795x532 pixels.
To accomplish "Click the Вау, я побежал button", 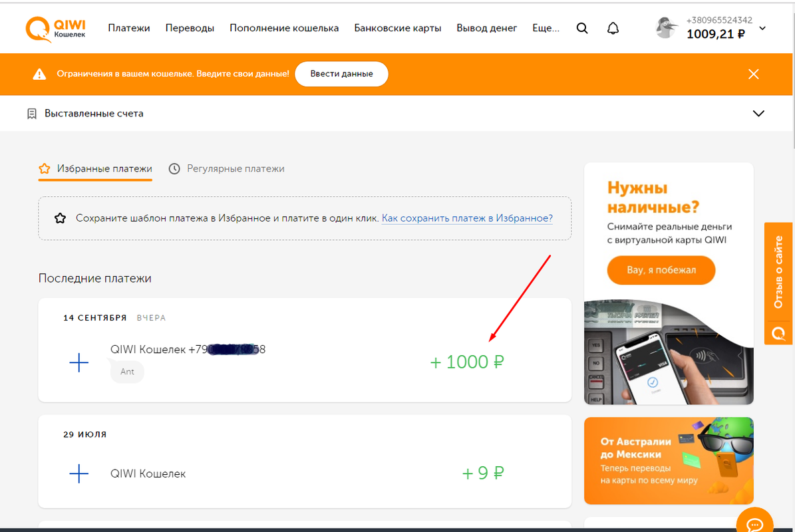I will (661, 270).
